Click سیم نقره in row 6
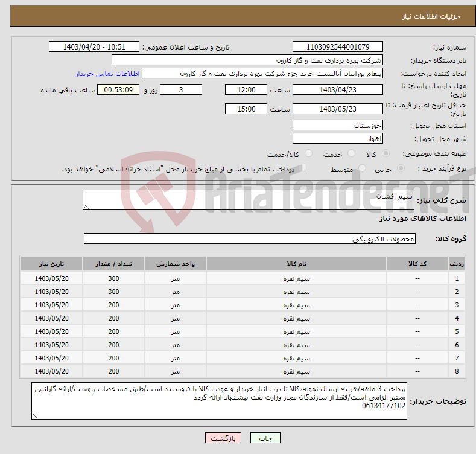This screenshot has width=476, height=454. pyautogui.click(x=296, y=345)
